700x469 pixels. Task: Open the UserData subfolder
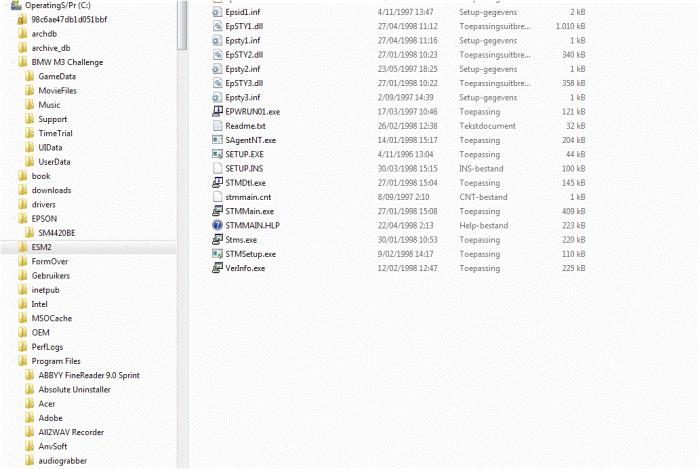coord(54,162)
